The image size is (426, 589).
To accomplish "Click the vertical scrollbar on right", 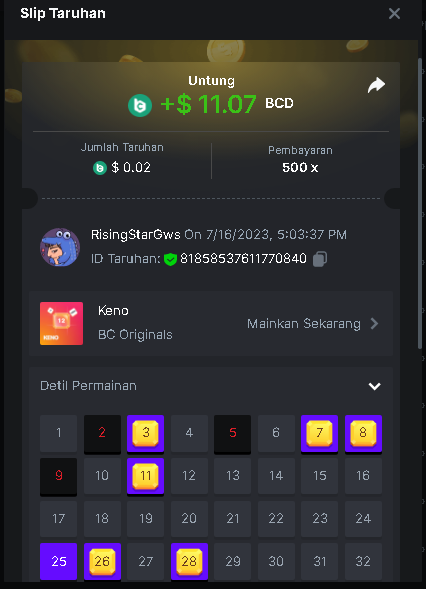I will 420,203.
